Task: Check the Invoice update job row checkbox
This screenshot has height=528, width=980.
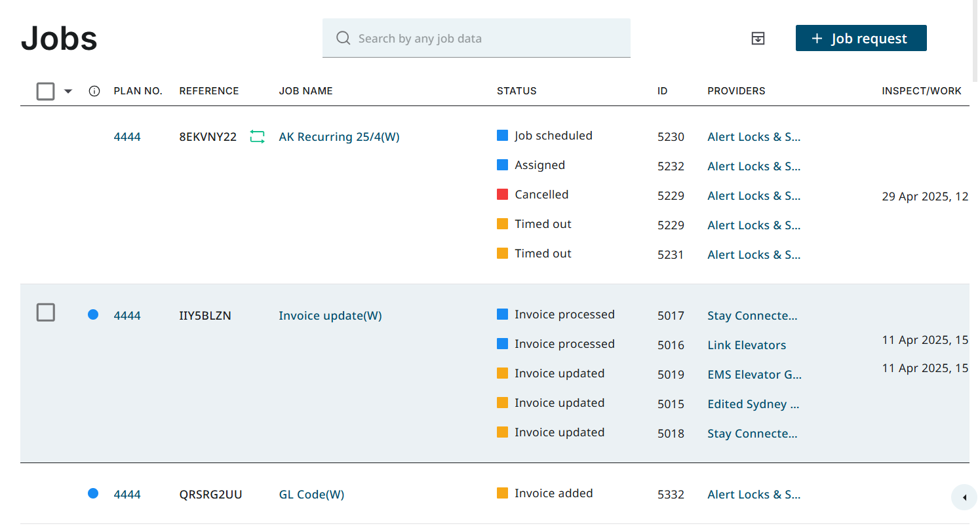Action: click(x=46, y=313)
